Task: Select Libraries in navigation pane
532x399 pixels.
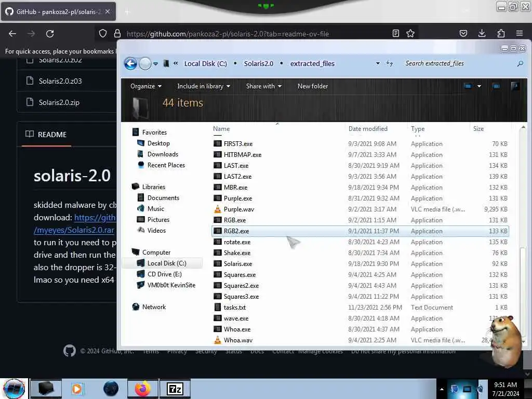Action: tap(154, 187)
